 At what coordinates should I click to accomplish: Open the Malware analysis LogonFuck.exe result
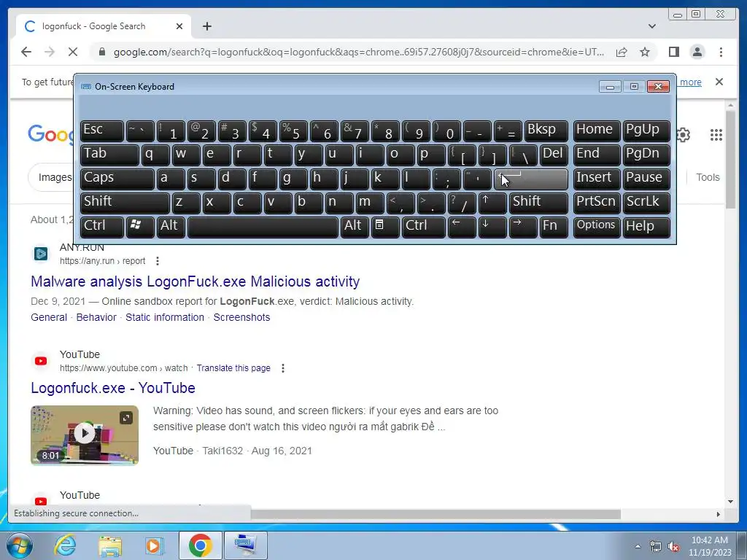click(196, 281)
